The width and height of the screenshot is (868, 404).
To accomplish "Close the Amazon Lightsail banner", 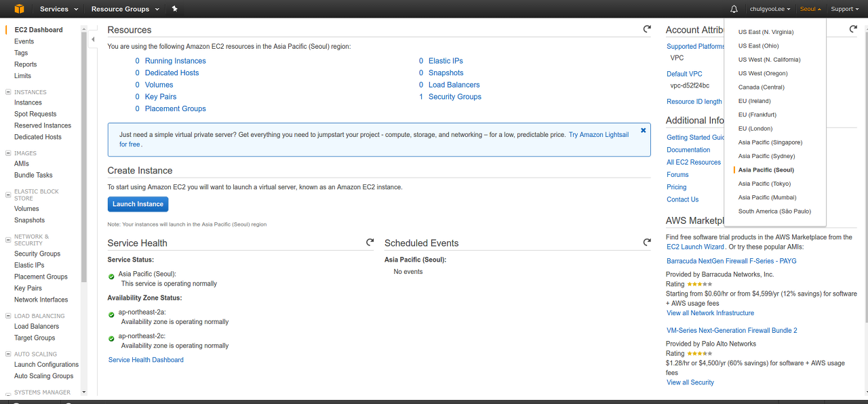I will 644,130.
